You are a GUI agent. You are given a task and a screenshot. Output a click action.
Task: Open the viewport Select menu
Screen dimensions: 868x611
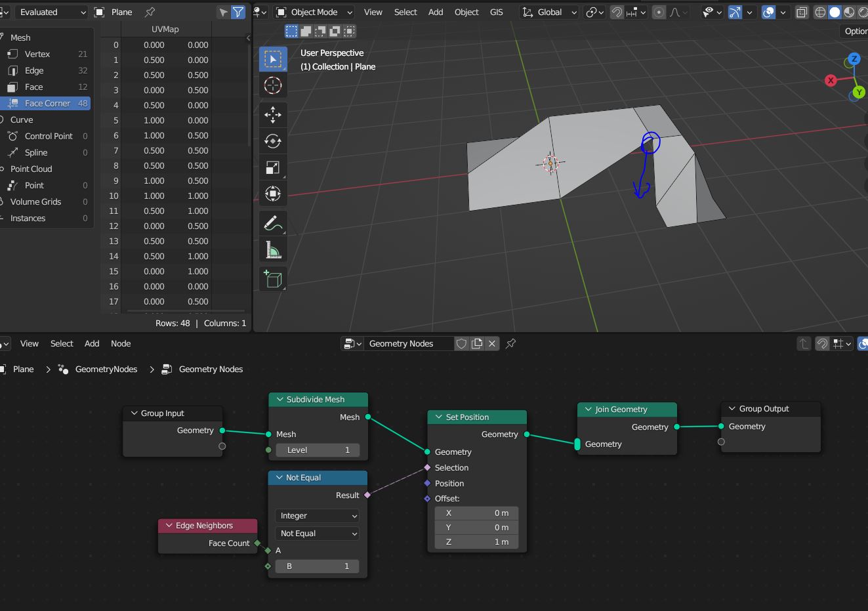(x=405, y=12)
